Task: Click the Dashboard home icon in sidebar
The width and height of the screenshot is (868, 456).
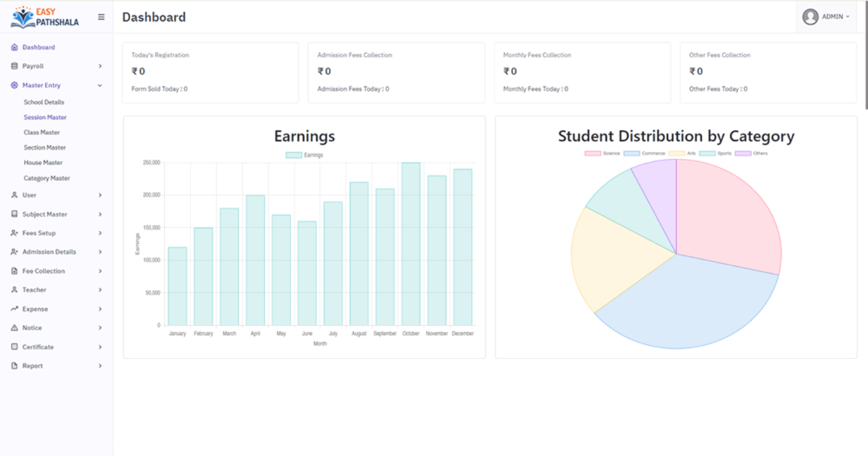Action: (x=15, y=47)
